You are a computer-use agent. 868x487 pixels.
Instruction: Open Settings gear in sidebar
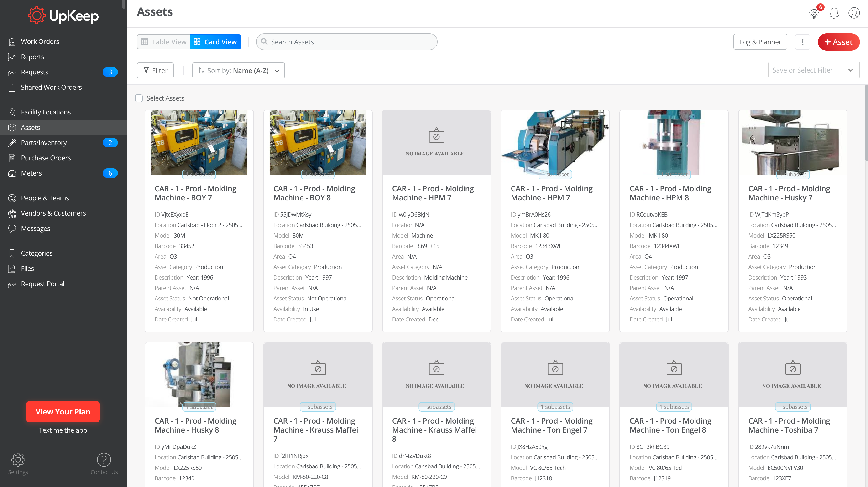pos(18,460)
